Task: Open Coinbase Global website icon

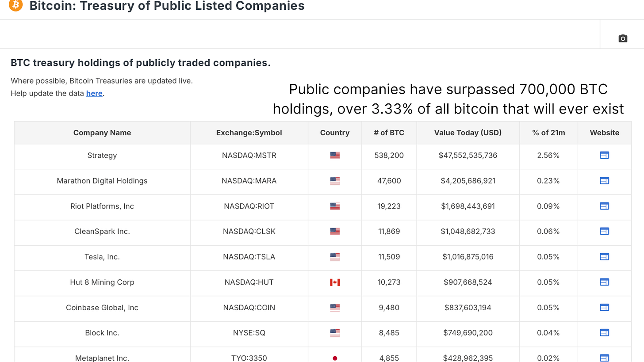Action: point(604,307)
